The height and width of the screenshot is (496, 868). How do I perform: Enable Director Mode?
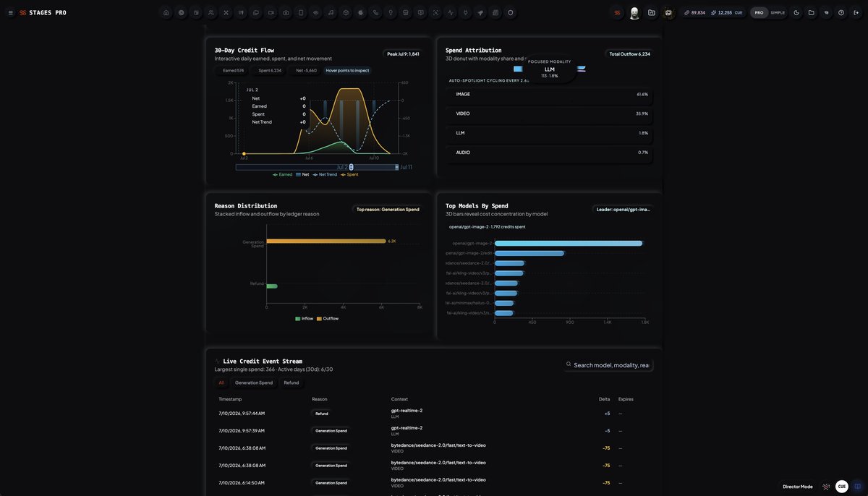pos(798,487)
